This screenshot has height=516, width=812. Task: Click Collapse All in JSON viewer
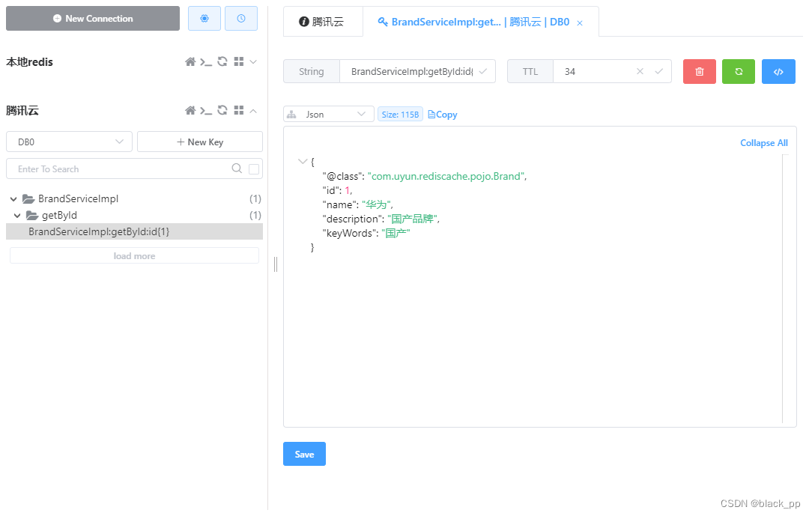764,143
